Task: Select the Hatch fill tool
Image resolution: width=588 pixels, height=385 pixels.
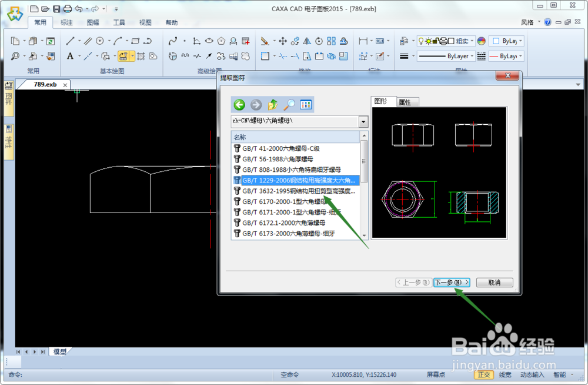Action: click(141, 56)
